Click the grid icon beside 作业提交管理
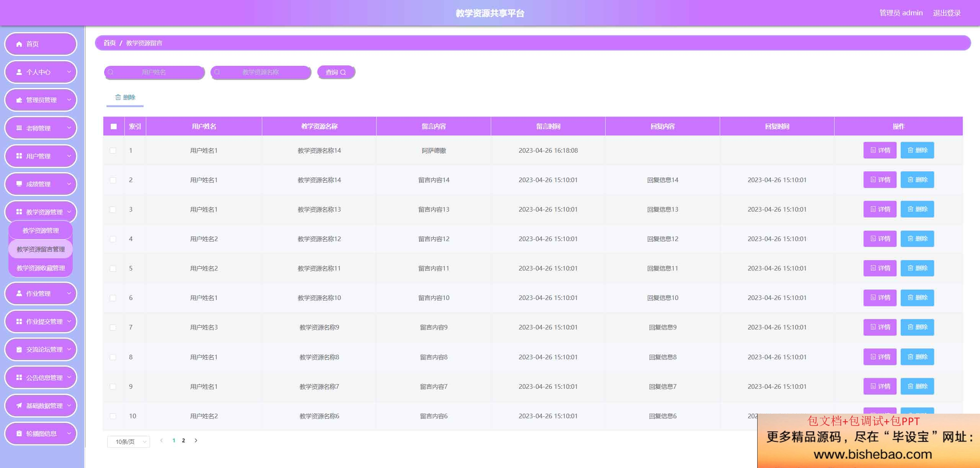This screenshot has width=980, height=468. [19, 321]
